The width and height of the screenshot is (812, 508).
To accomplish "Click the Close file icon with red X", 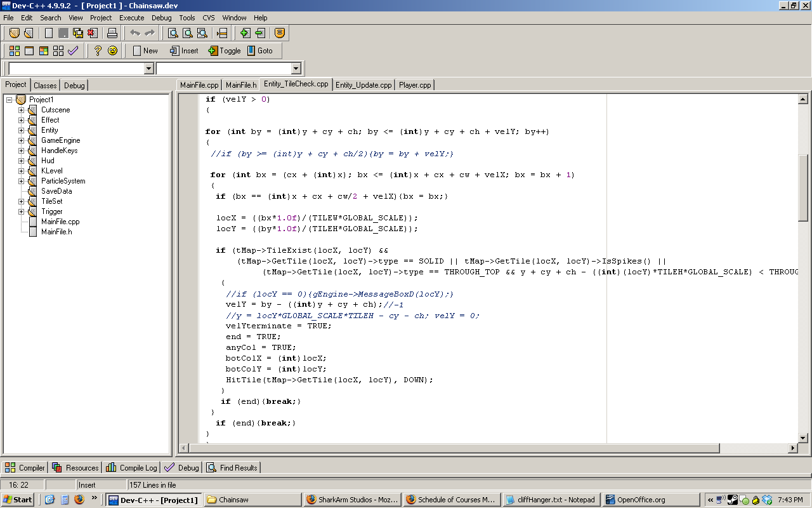I will coord(93,33).
